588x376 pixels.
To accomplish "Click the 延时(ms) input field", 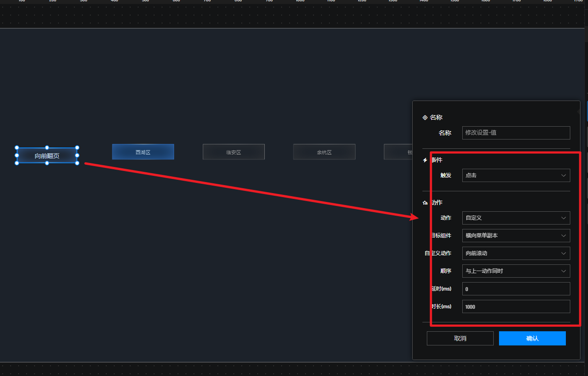I will (x=516, y=289).
